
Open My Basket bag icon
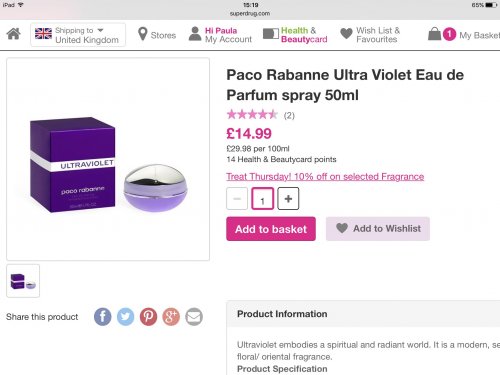click(434, 34)
